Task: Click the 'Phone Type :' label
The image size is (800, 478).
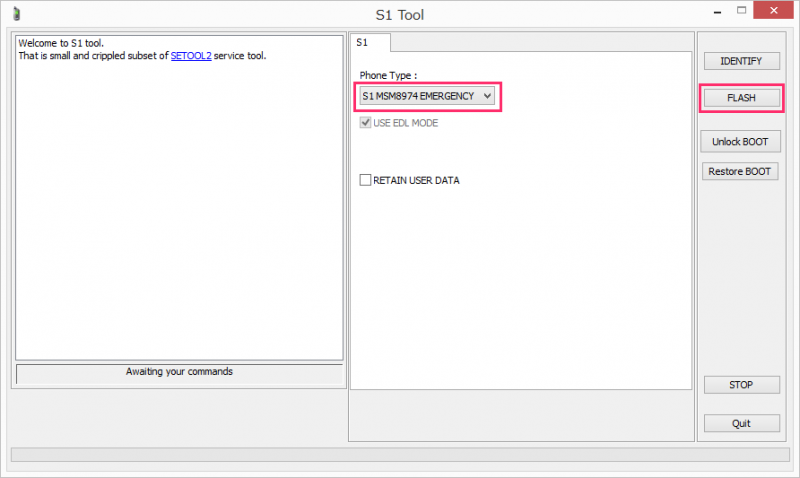Action: (388, 76)
